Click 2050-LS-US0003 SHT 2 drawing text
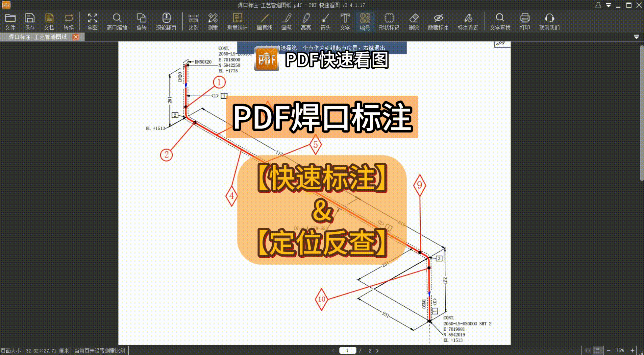This screenshot has width=644, height=355. (467, 323)
